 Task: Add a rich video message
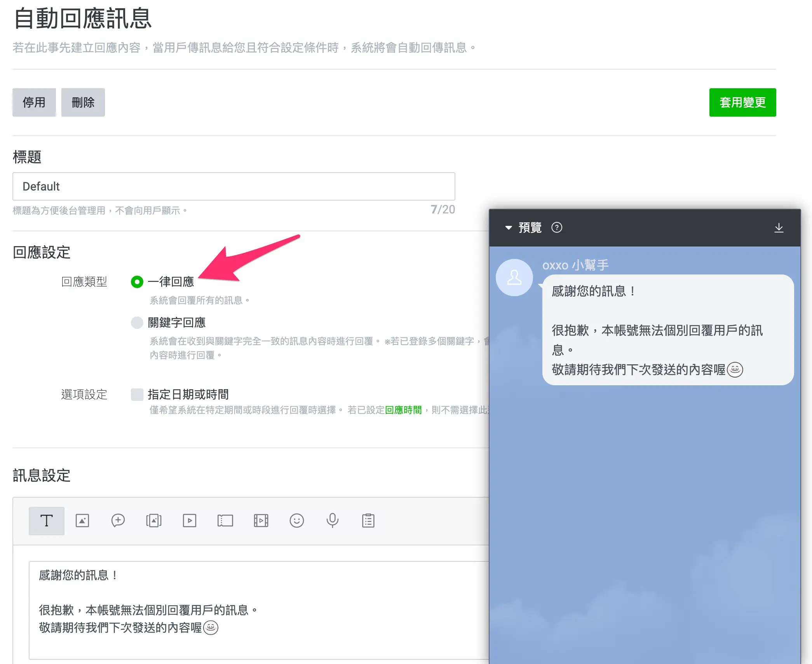[x=261, y=521]
